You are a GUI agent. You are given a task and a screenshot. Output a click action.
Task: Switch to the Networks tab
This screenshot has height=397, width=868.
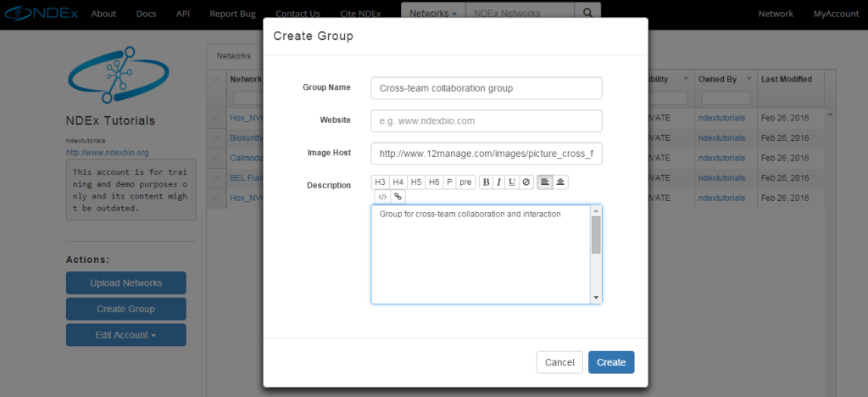click(x=234, y=56)
